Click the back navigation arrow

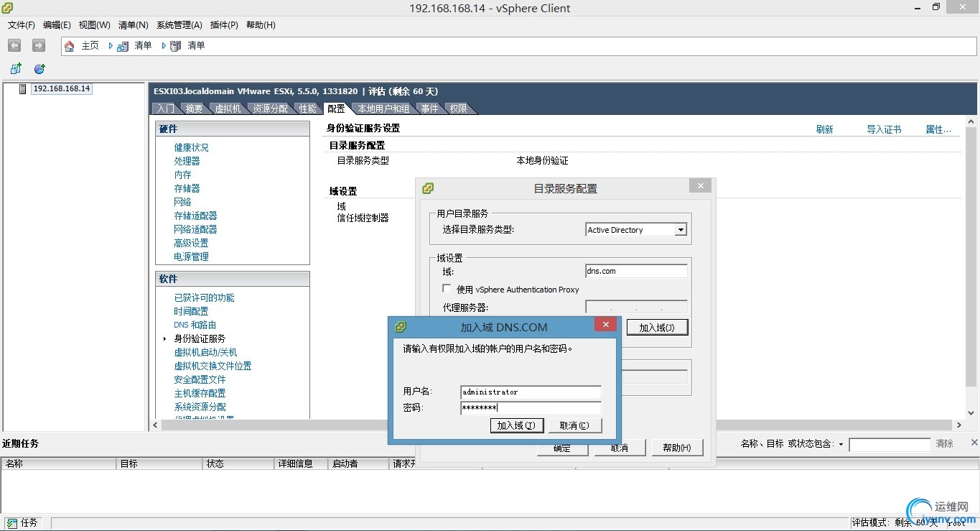(x=14, y=45)
